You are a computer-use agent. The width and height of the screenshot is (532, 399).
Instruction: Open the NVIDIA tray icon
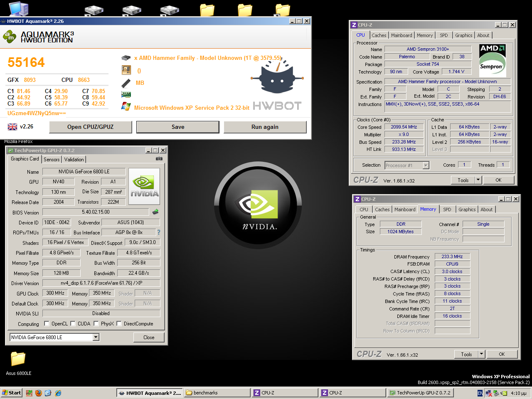click(504, 393)
